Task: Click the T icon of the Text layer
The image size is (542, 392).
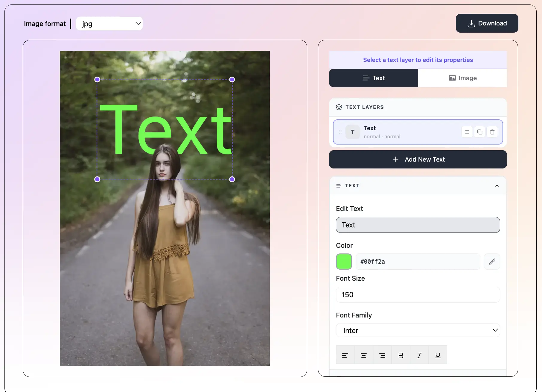Action: point(353,132)
